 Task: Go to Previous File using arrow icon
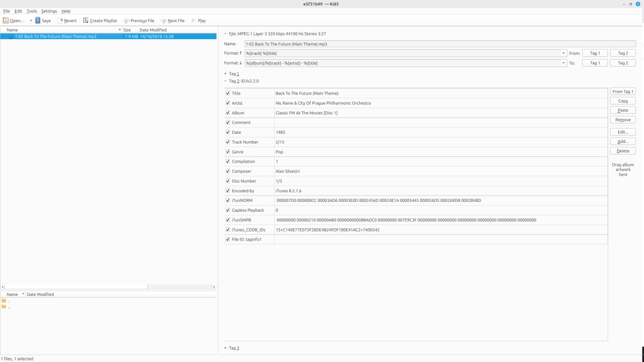[x=126, y=20]
